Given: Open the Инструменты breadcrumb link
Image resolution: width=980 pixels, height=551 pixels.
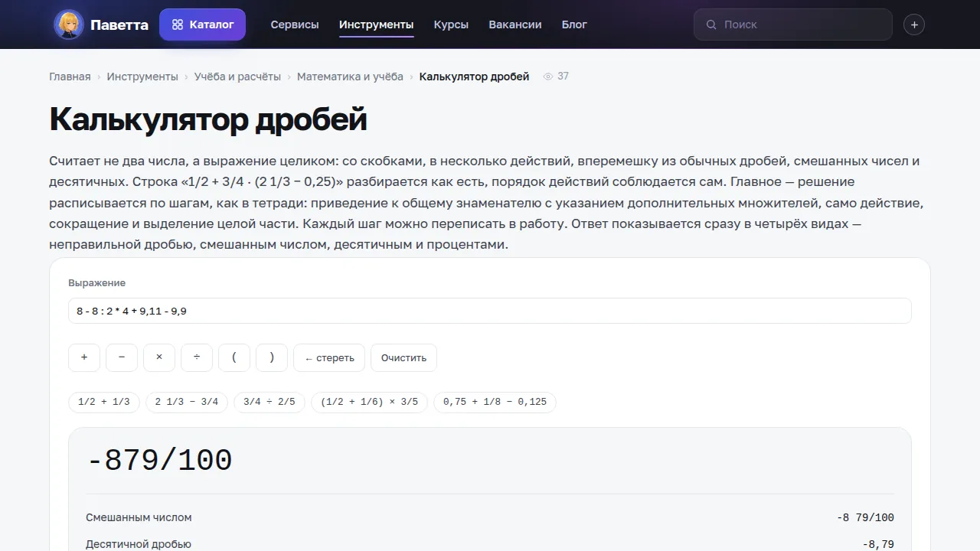Looking at the screenshot, I should [142, 77].
